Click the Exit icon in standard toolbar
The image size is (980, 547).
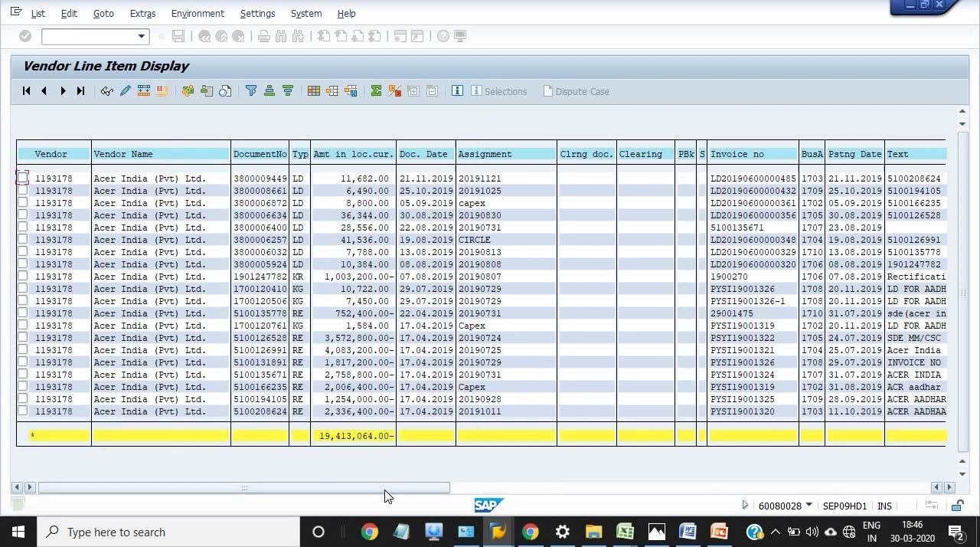221,36
